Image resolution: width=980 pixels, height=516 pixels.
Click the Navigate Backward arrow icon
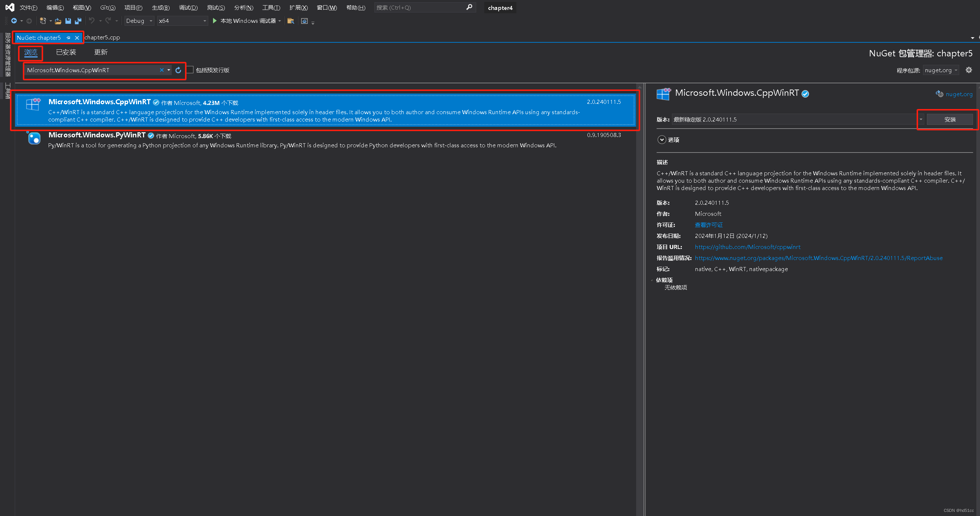(x=14, y=21)
